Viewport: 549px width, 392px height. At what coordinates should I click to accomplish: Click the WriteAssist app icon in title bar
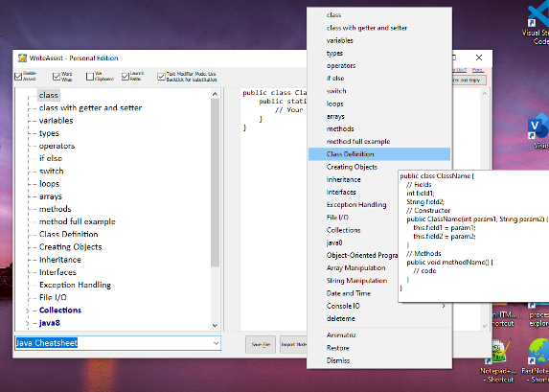(22, 58)
